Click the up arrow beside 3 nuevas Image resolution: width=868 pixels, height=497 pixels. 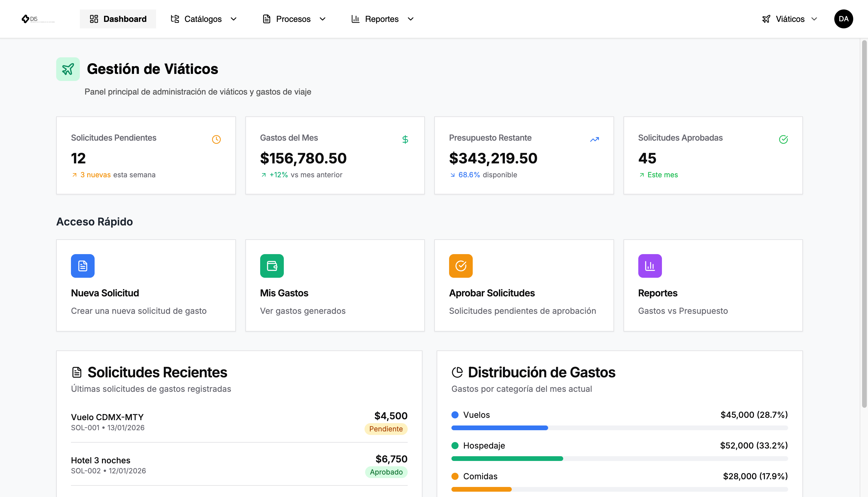(75, 175)
